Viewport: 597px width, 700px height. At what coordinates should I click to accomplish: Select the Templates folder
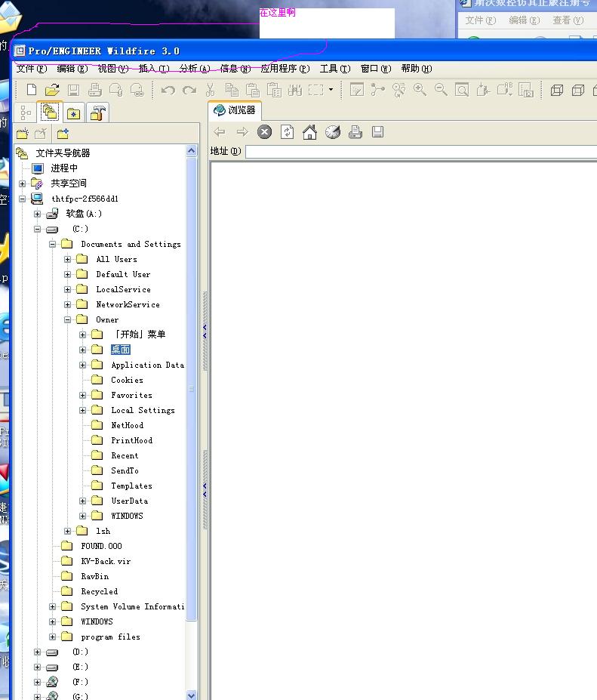tap(131, 486)
